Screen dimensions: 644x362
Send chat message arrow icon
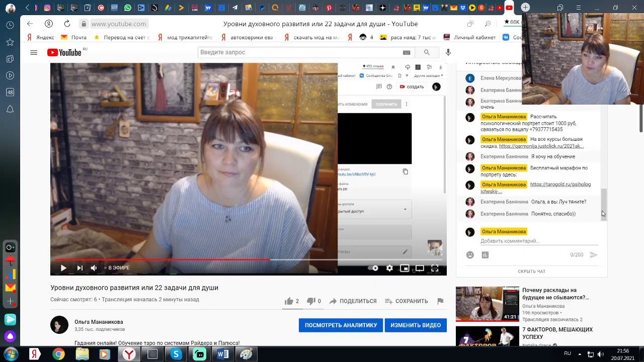(594, 255)
